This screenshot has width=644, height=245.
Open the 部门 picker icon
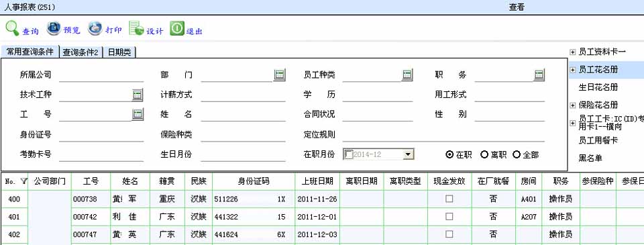pyautogui.click(x=280, y=75)
